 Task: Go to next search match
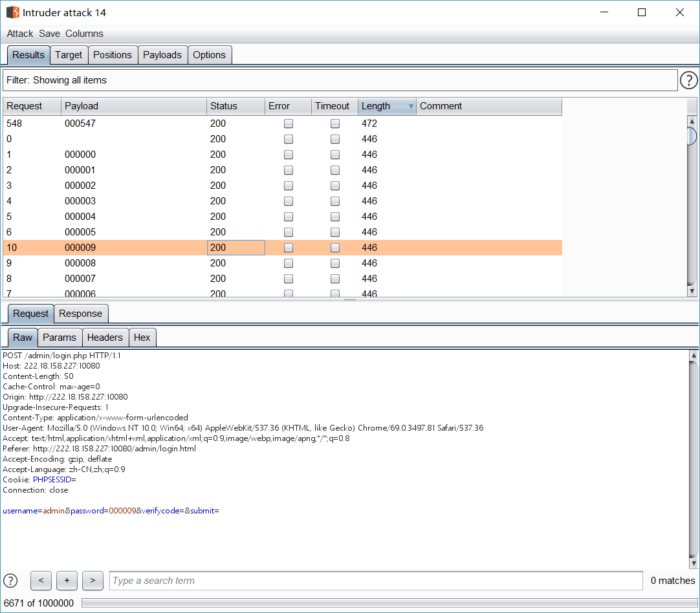93,581
